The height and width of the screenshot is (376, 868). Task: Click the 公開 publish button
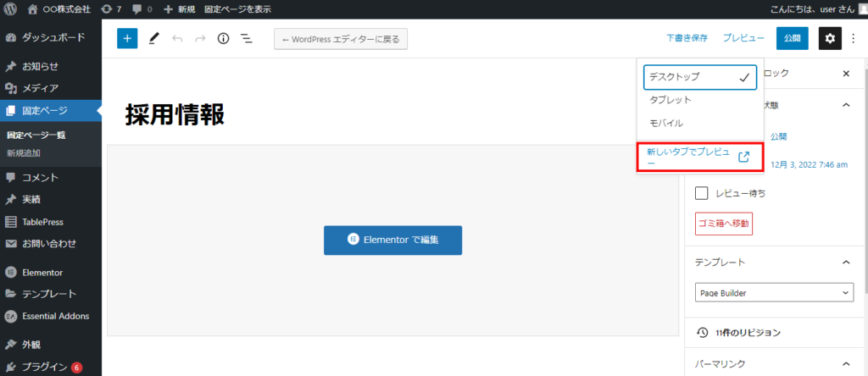(x=792, y=38)
